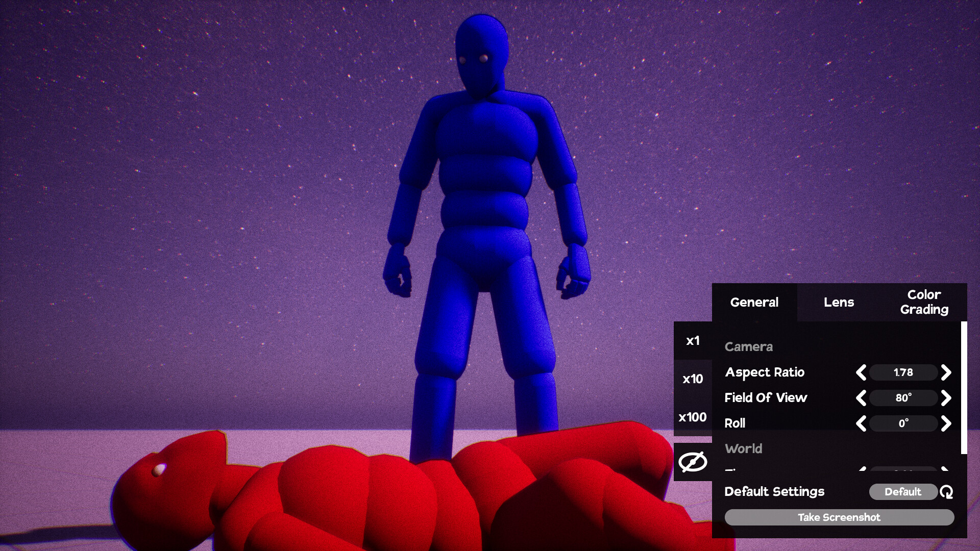
Task: Open the Color Grading tab
Action: (x=924, y=302)
